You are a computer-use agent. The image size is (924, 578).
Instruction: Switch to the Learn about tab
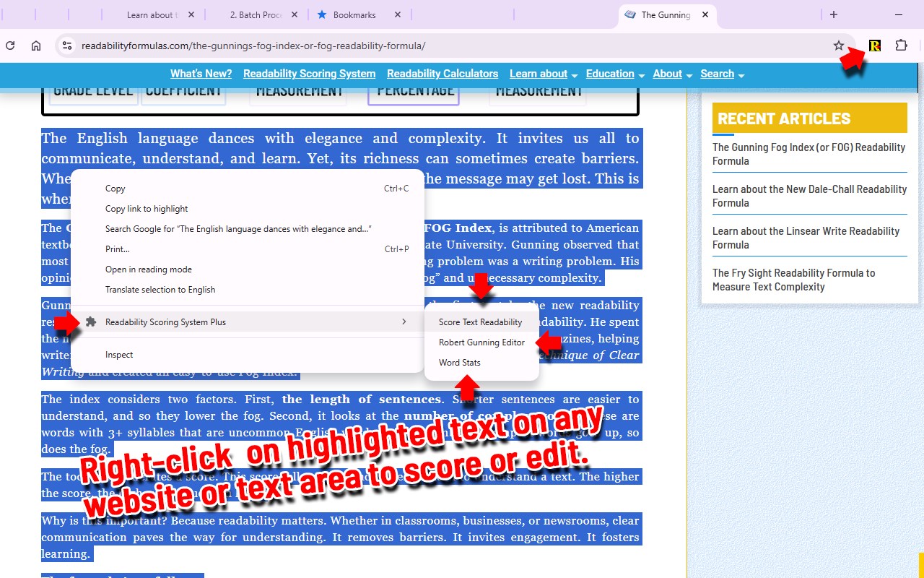pyautogui.click(x=153, y=14)
